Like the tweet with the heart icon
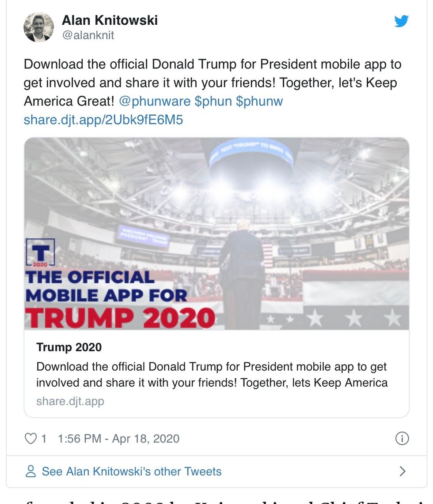 coord(30,439)
